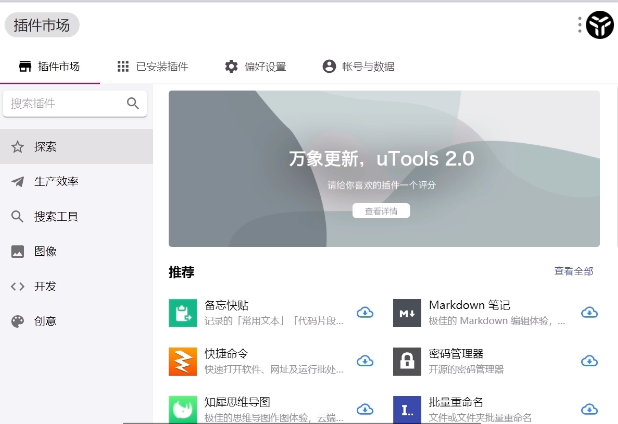Image resolution: width=618 pixels, height=424 pixels.
Task: Open the Markdown 笔记 plugin title
Action: pos(469,305)
